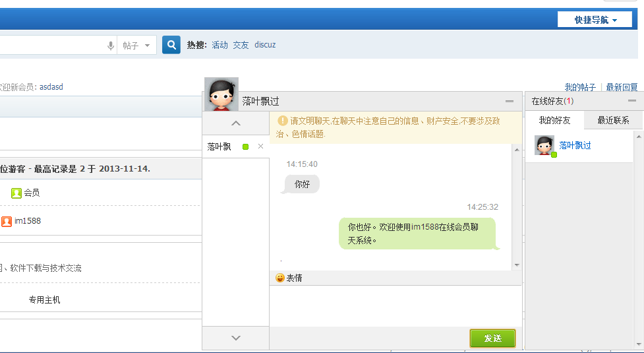Viewport: 644px width, 353px height.
Task: Switch to the 我的好友 tab
Action: [x=554, y=120]
